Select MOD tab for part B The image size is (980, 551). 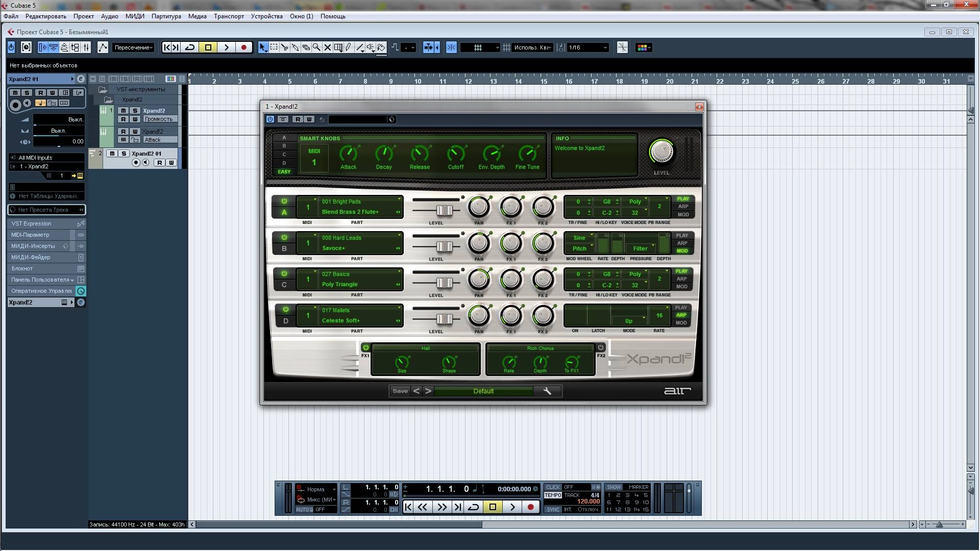point(682,251)
